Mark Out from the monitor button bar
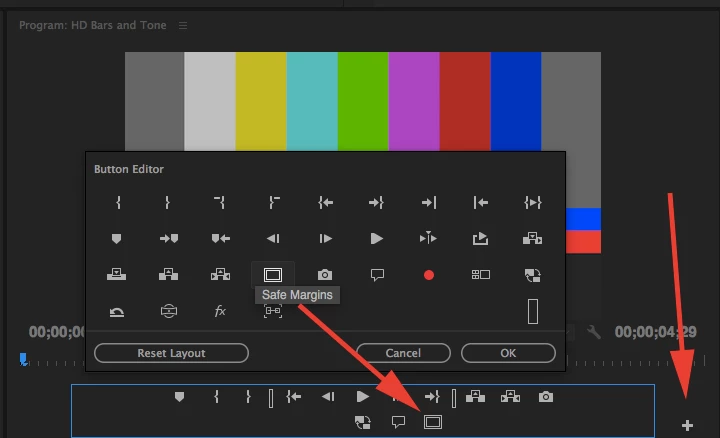 (x=248, y=397)
